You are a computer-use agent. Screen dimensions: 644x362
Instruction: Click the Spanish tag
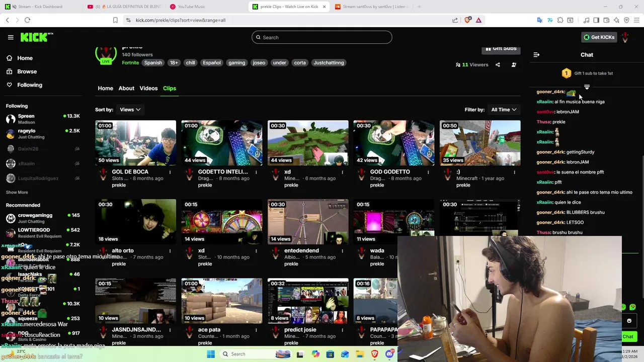click(x=153, y=63)
